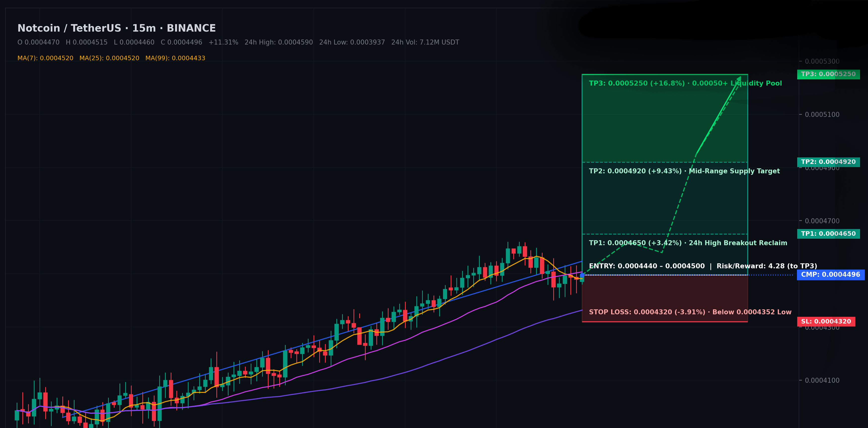Select the "MA(7): 0.0004520" indicator label
Screen dimensions: 868x428
click(45, 58)
